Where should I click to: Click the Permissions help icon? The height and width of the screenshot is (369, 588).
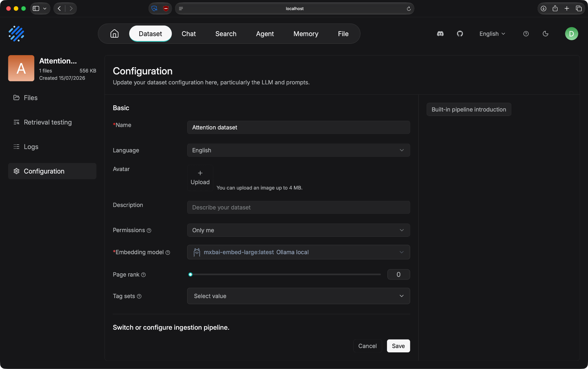149,230
